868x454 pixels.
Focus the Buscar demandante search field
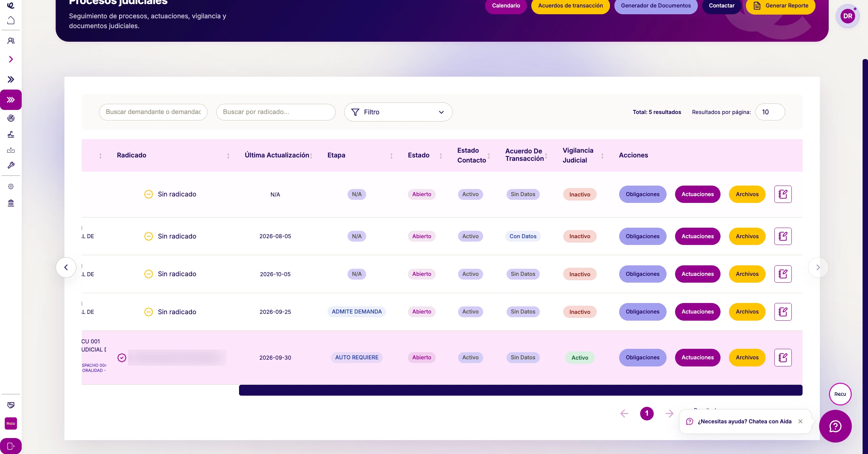tap(153, 112)
